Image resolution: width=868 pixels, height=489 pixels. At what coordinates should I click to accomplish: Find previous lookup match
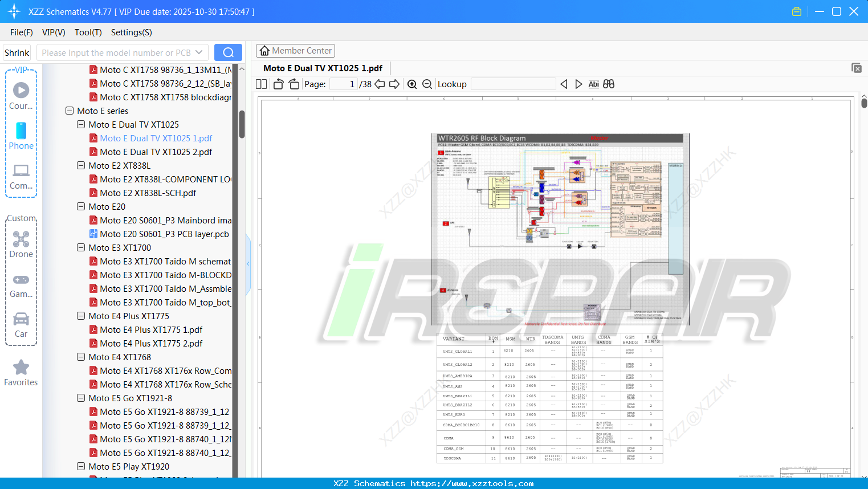(x=564, y=84)
